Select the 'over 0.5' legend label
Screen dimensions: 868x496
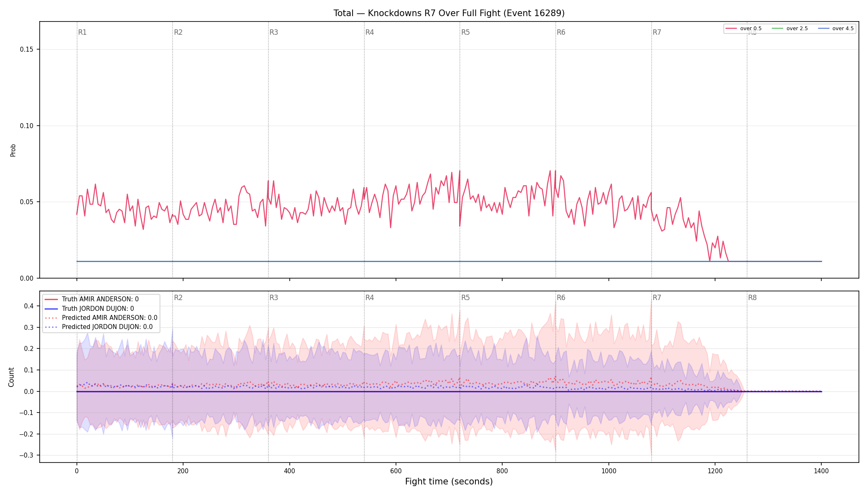click(751, 29)
